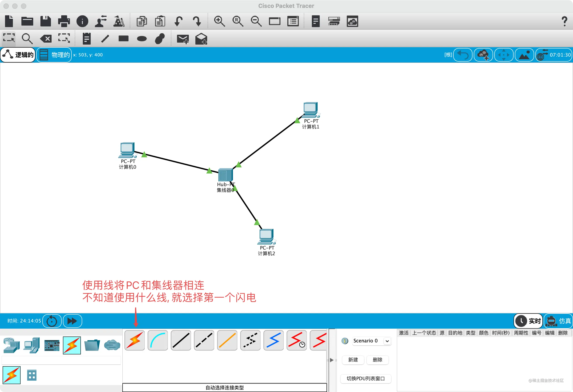Viewport: 573px width, 392px height.
Task: Select the copper straight-through cable
Action: pos(181,340)
